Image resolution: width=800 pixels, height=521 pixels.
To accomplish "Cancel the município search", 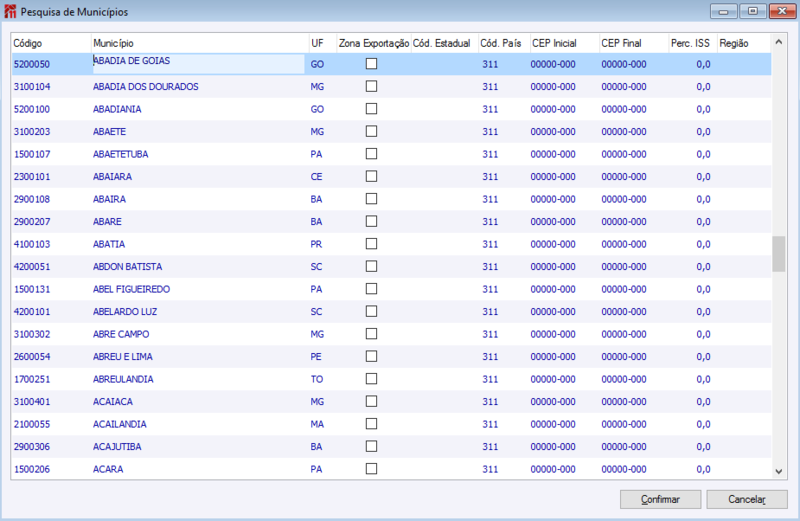I will [x=747, y=500].
